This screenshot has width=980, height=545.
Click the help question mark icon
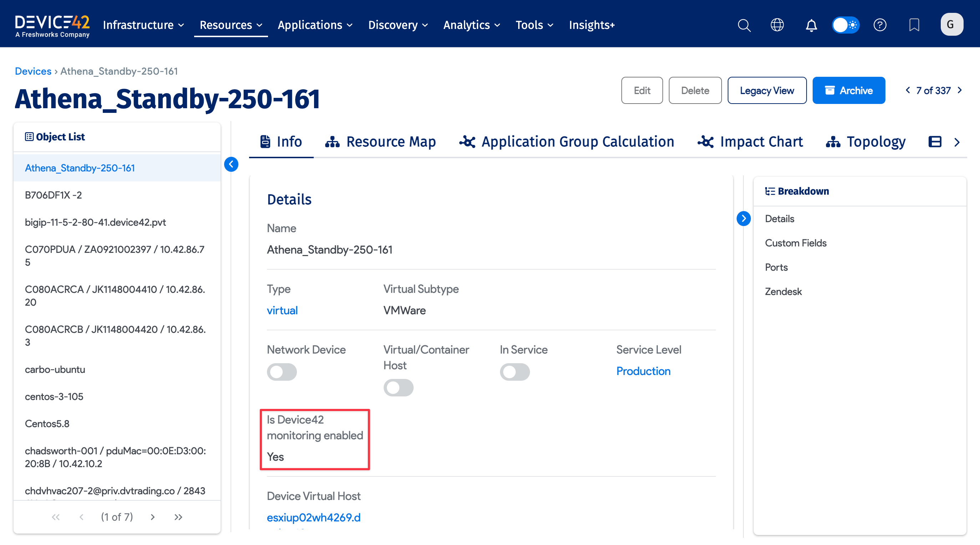click(880, 25)
